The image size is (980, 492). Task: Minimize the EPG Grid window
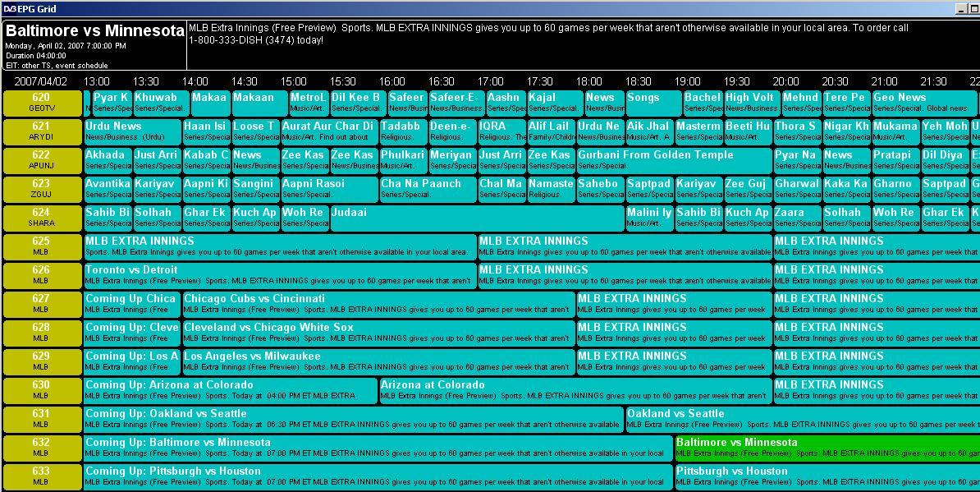coord(963,9)
